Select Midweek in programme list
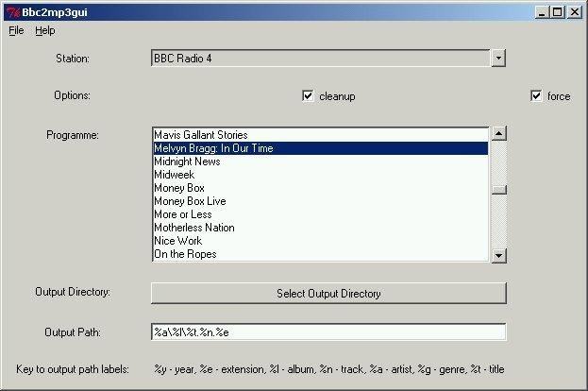 coord(321,175)
